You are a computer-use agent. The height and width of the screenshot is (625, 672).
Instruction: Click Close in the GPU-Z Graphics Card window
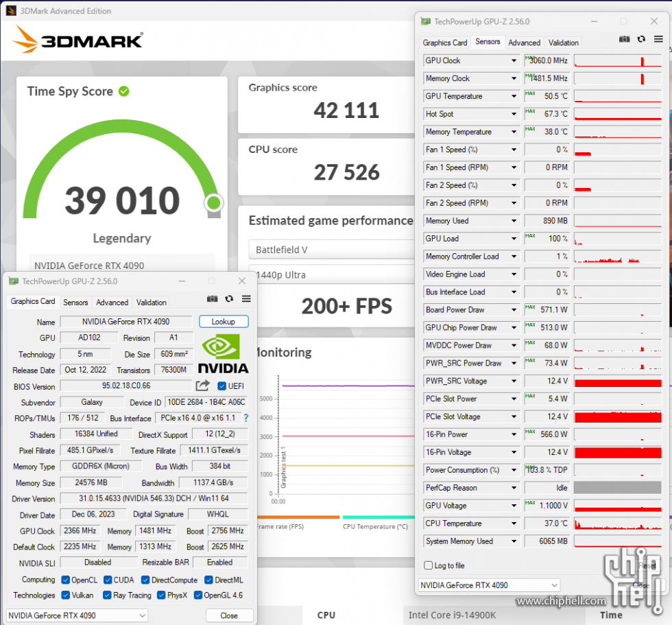pos(229,615)
